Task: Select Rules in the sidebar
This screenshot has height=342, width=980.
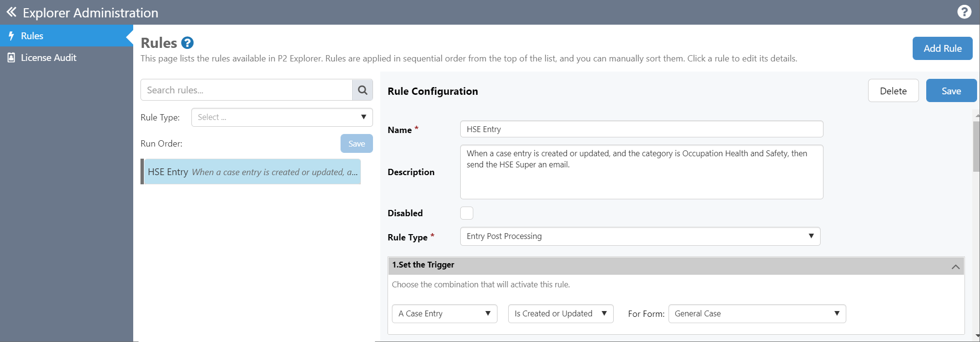Action: pos(32,36)
